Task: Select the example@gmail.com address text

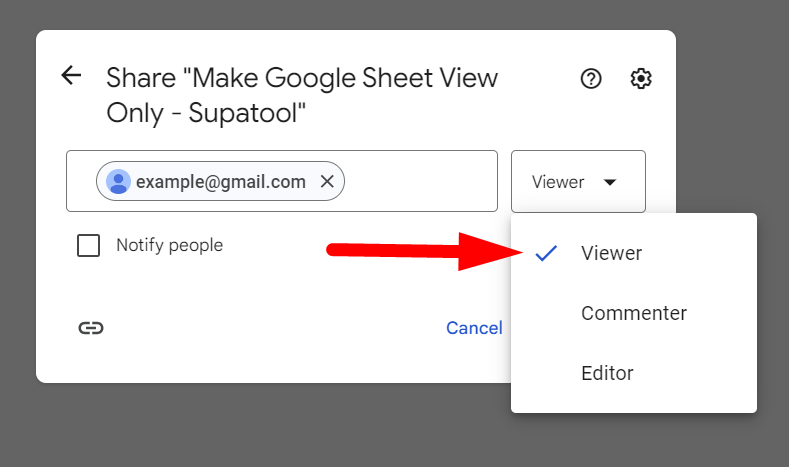Action: coord(220,181)
